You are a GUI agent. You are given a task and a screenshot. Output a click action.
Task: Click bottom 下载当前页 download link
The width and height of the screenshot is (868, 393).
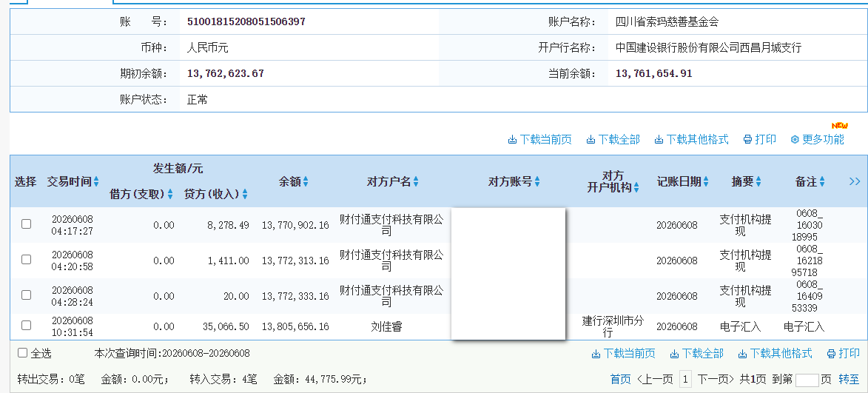(x=623, y=353)
